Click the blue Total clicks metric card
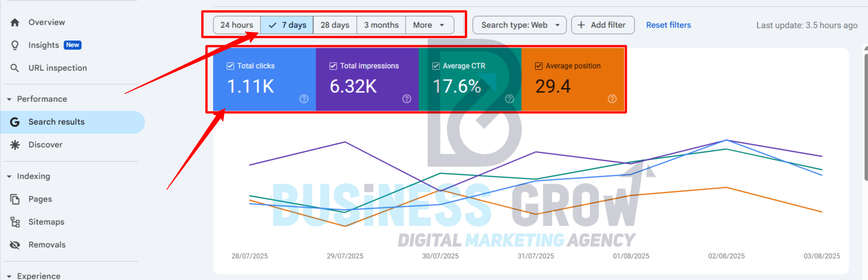The height and width of the screenshot is (280, 868). (x=265, y=79)
